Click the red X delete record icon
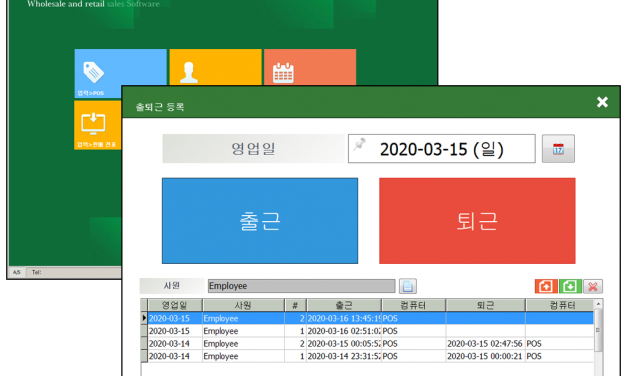Viewport: 627px width, 376px height. point(593,286)
